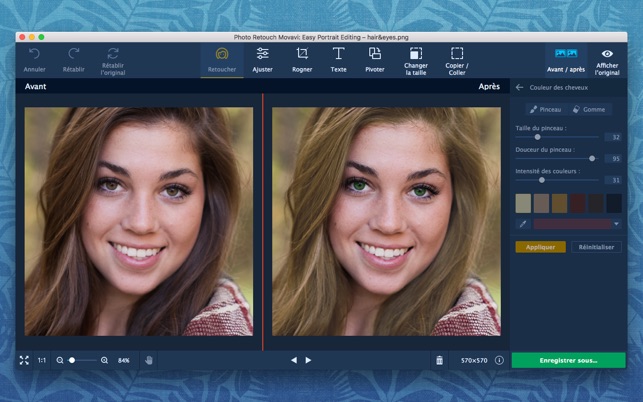Image resolution: width=643 pixels, height=402 pixels.
Task: Pick the taupe brown hair swatch
Action: pyautogui.click(x=541, y=203)
